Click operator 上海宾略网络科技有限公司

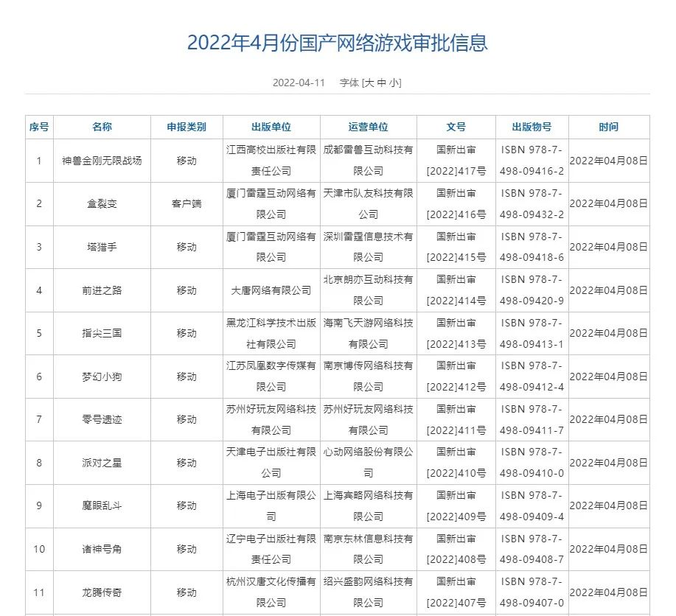[x=368, y=505]
